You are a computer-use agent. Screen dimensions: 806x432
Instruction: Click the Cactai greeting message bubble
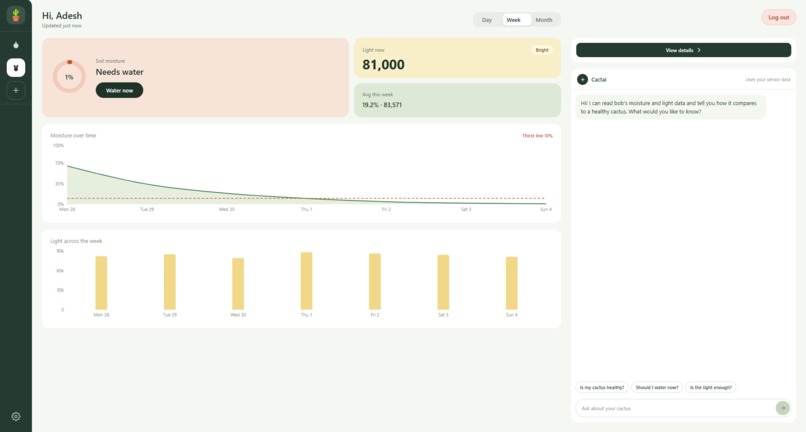coord(670,107)
